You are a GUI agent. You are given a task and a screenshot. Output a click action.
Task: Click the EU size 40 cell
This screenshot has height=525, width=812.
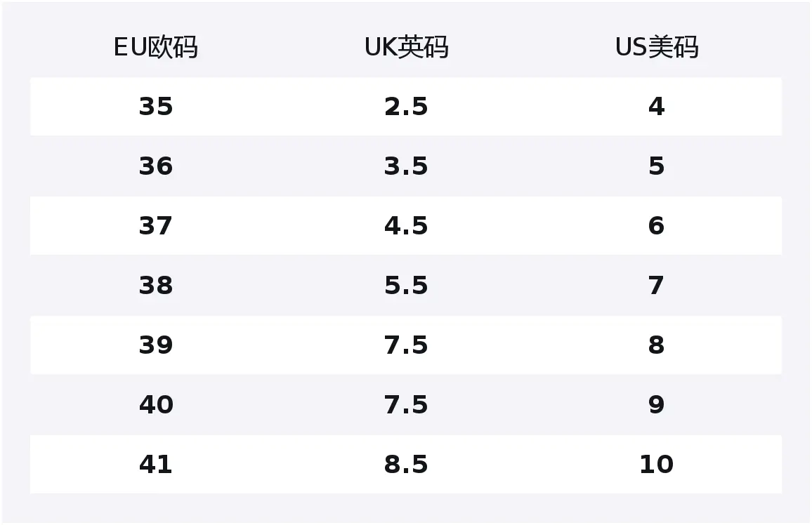(155, 405)
